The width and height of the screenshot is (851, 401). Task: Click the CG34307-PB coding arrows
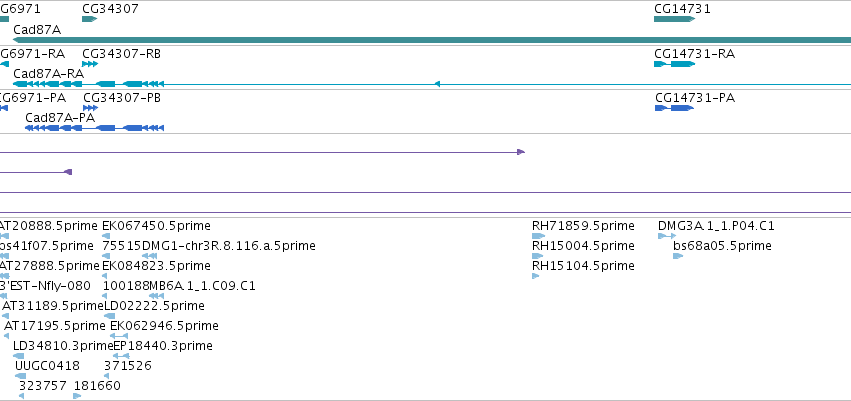(91, 108)
